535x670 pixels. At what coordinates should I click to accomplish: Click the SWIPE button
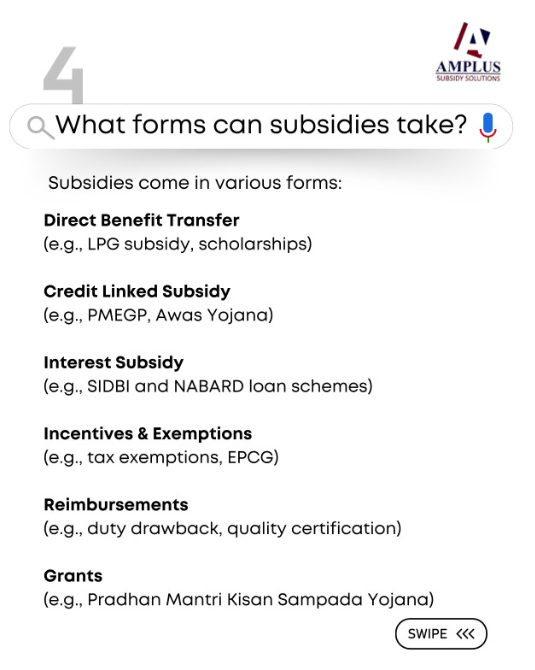(441, 634)
